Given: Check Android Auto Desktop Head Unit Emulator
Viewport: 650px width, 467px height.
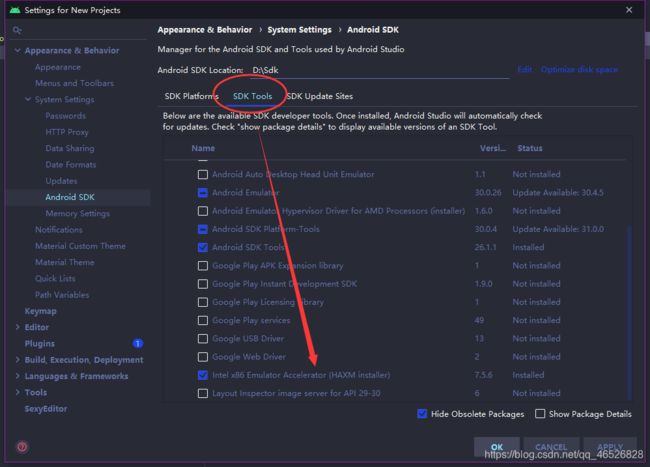Looking at the screenshot, I should tap(203, 174).
